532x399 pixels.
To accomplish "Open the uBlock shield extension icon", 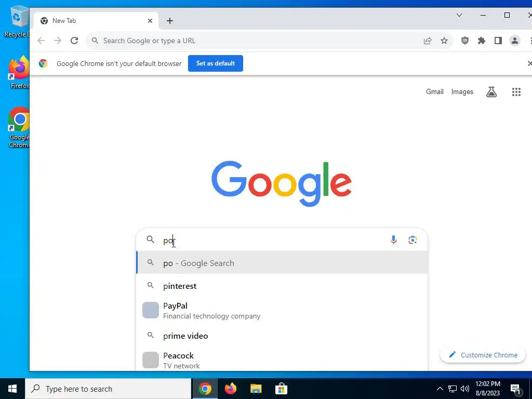I will tap(465, 41).
